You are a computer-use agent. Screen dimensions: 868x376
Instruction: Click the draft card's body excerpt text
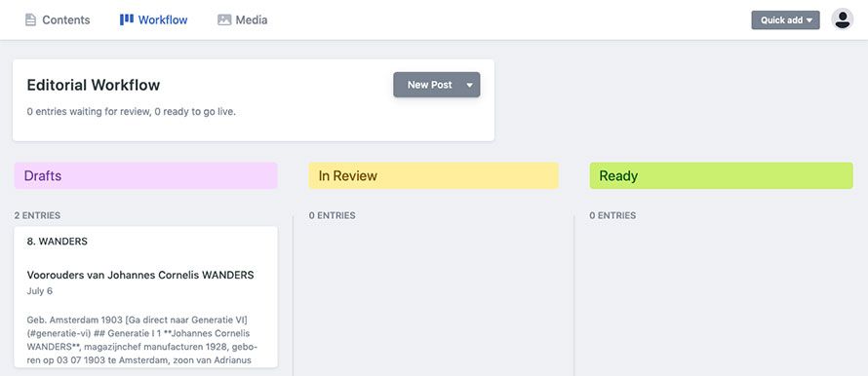(141, 340)
